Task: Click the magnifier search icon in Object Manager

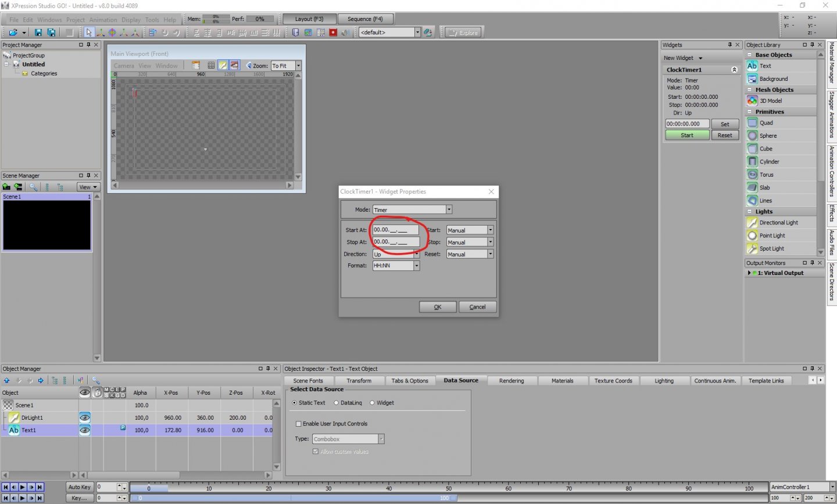Action: pos(96,381)
